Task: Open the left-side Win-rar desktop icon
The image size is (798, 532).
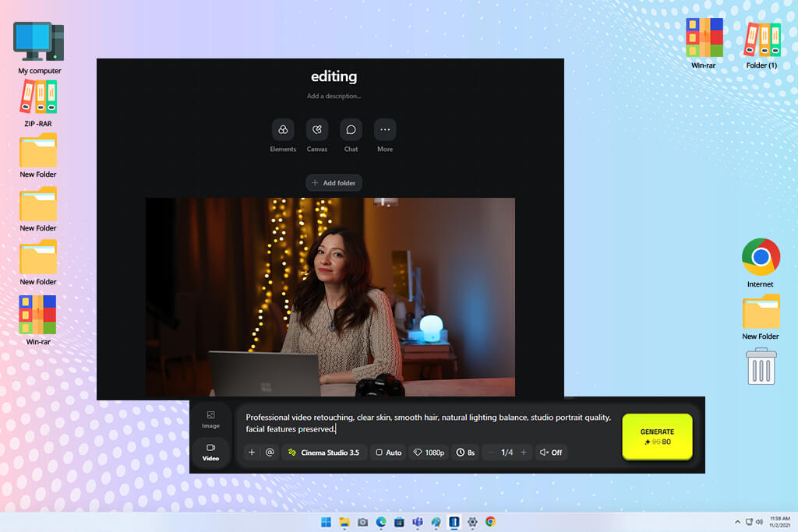Action: tap(38, 320)
